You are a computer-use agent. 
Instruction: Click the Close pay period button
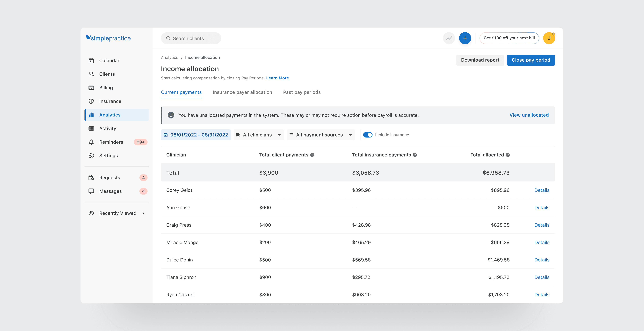pyautogui.click(x=531, y=60)
